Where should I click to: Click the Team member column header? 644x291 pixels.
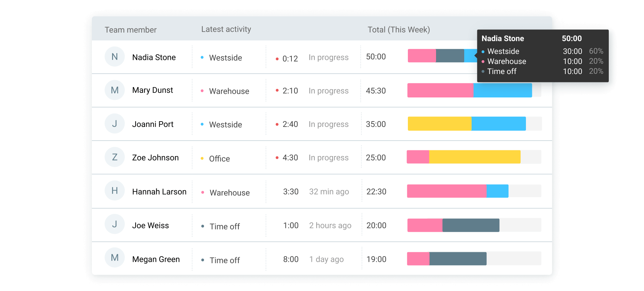point(130,30)
